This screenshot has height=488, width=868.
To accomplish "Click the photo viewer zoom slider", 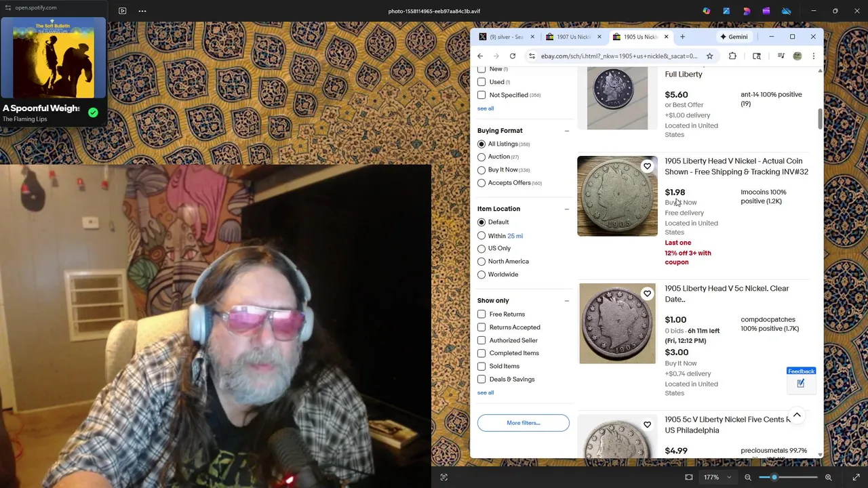I will [x=787, y=477].
